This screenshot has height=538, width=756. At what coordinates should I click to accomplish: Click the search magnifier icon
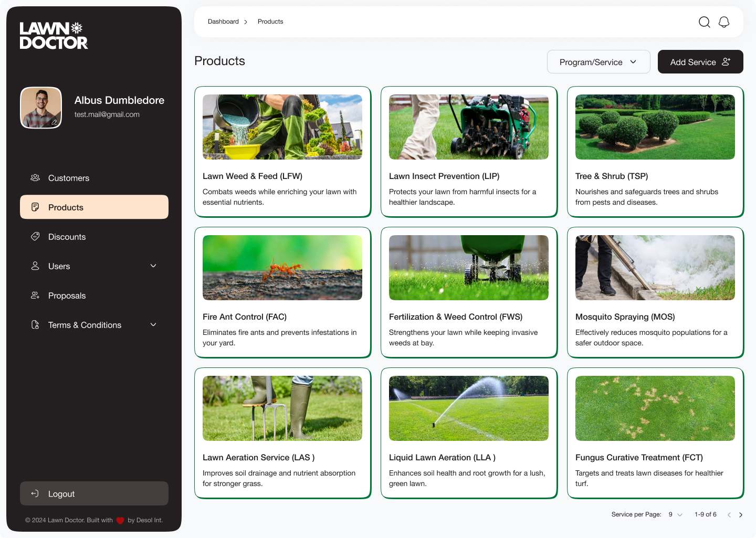click(x=705, y=22)
